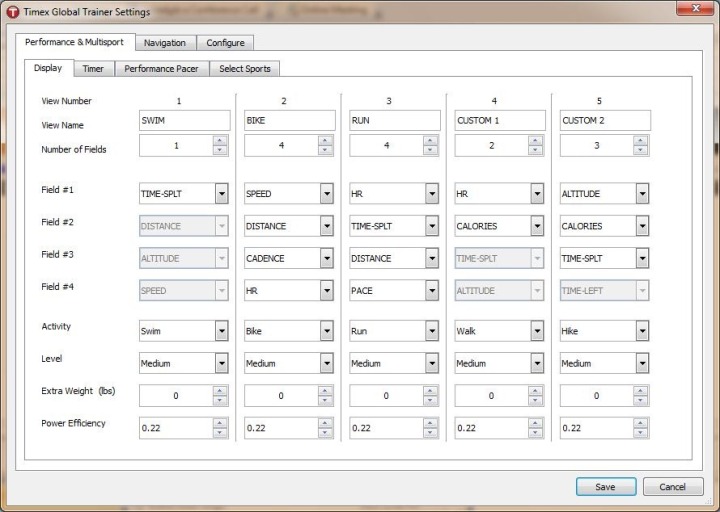Image resolution: width=720 pixels, height=512 pixels.
Task: Open view 5 Field #2 CALORIES dropdown
Action: tap(642, 226)
